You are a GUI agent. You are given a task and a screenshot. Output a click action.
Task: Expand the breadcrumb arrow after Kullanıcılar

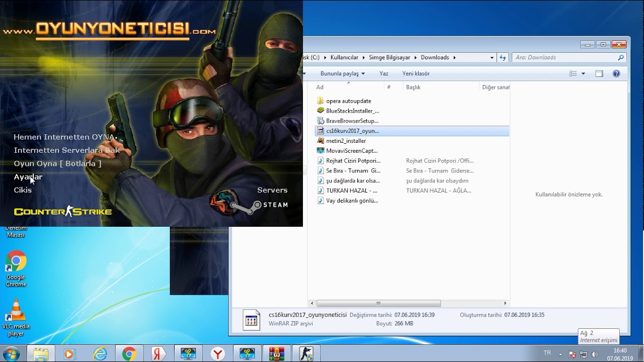[364, 57]
